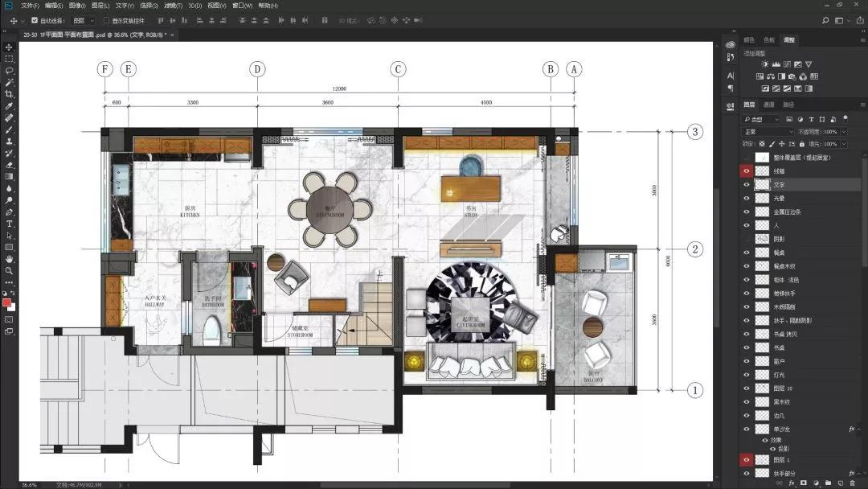Click the search icon at top right
The width and height of the screenshot is (868, 489).
click(825, 20)
